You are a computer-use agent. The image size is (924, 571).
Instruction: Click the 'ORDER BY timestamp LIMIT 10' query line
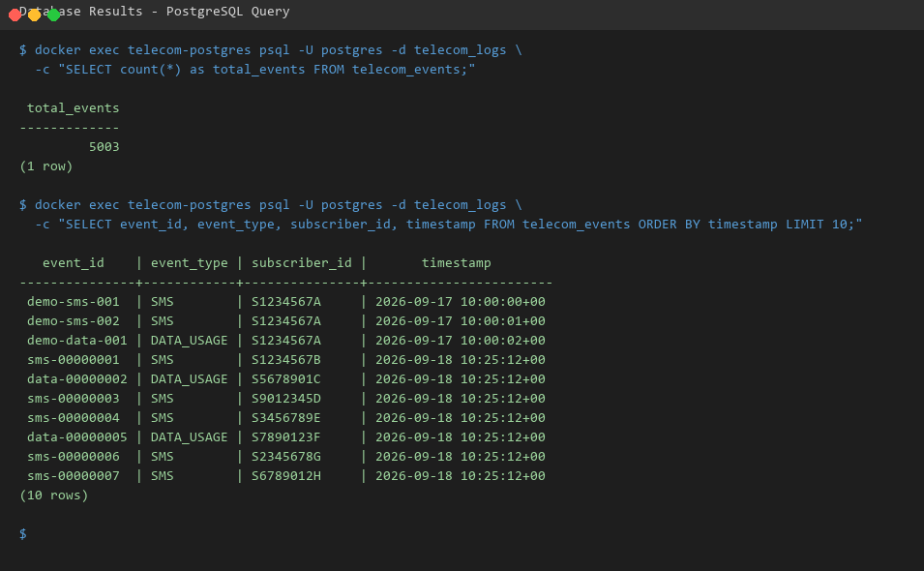(448, 225)
